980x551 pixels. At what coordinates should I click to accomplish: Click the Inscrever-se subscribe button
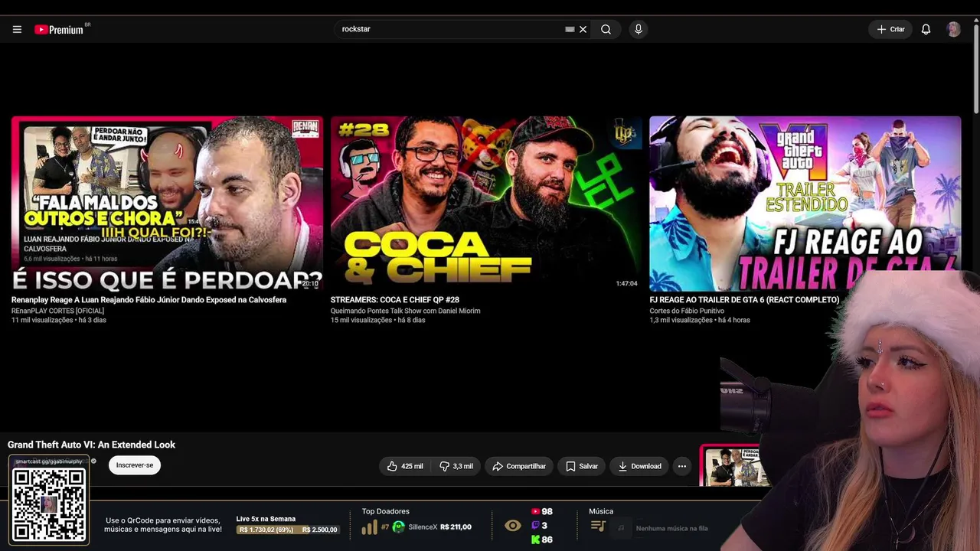pyautogui.click(x=135, y=465)
